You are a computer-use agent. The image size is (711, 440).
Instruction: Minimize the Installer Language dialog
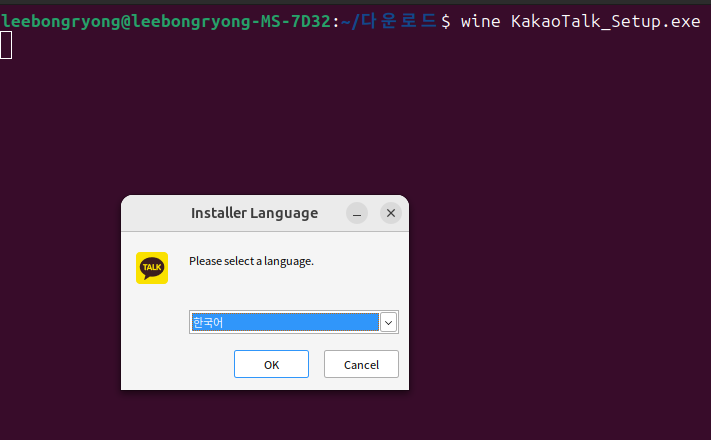[357, 213]
